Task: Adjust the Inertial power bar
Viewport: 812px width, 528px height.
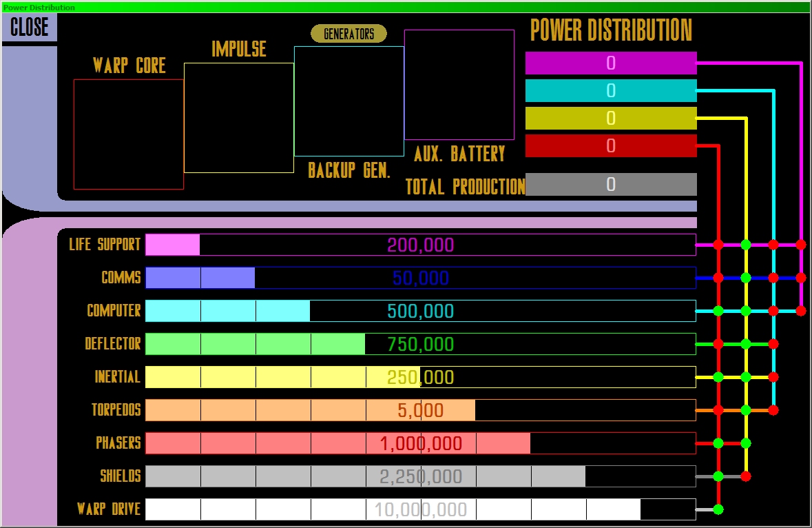Action: tap(421, 377)
